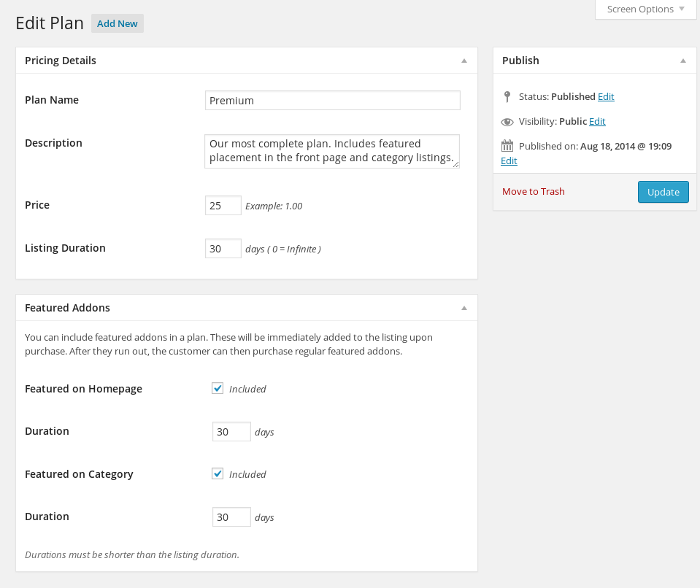
Task: Select the Listing Duration field
Action: tap(223, 249)
